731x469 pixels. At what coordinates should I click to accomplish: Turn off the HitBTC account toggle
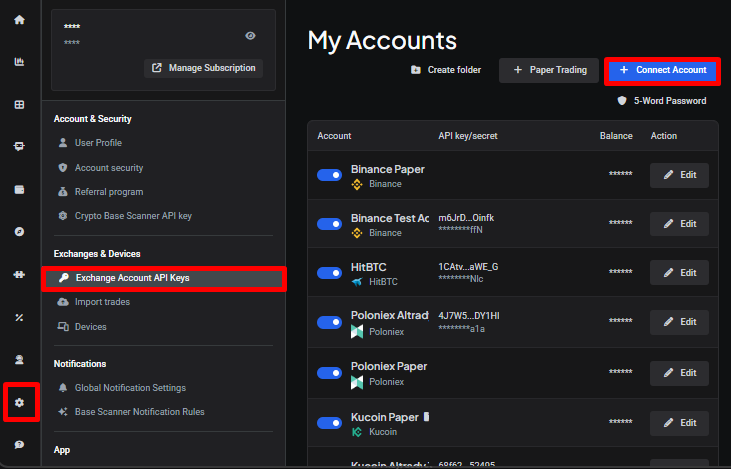(330, 273)
